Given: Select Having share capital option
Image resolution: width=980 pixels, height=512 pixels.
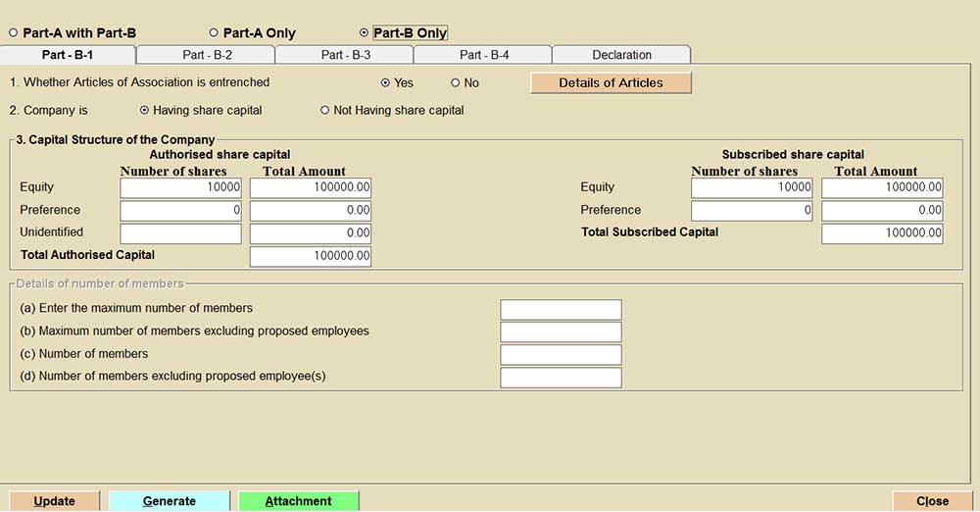Looking at the screenshot, I should point(145,111).
